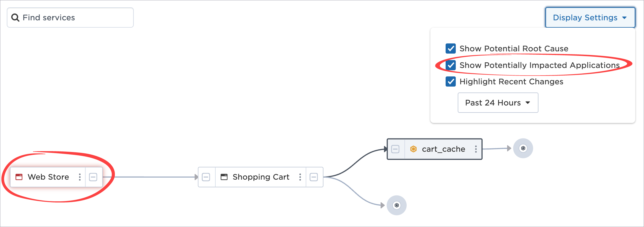Open cart_cache three-dot options menu

point(476,149)
